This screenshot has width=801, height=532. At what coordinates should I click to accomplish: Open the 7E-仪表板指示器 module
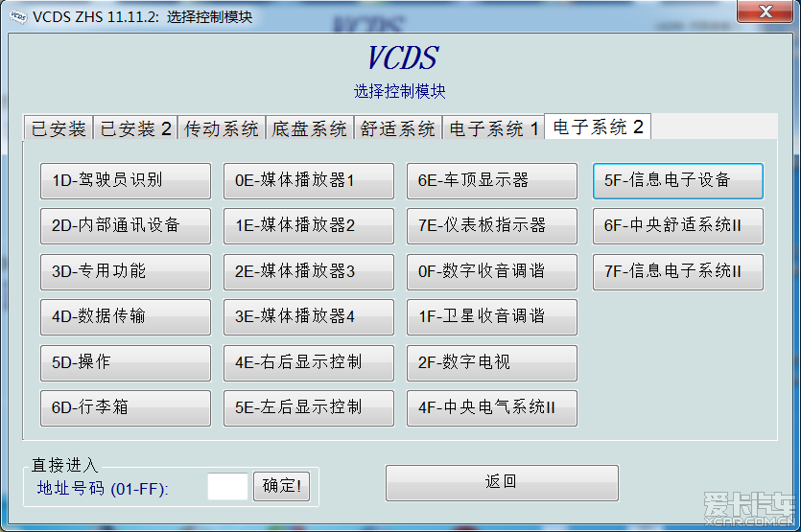[x=492, y=225]
